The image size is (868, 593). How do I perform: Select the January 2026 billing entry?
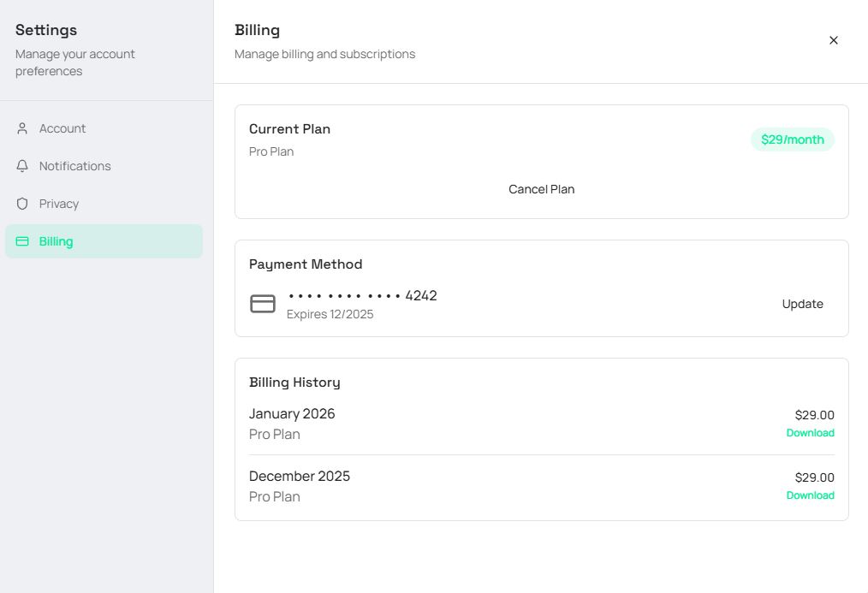click(x=292, y=414)
